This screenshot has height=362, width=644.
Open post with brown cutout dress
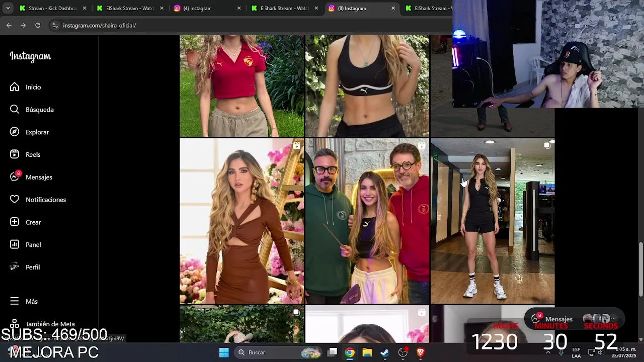click(242, 221)
